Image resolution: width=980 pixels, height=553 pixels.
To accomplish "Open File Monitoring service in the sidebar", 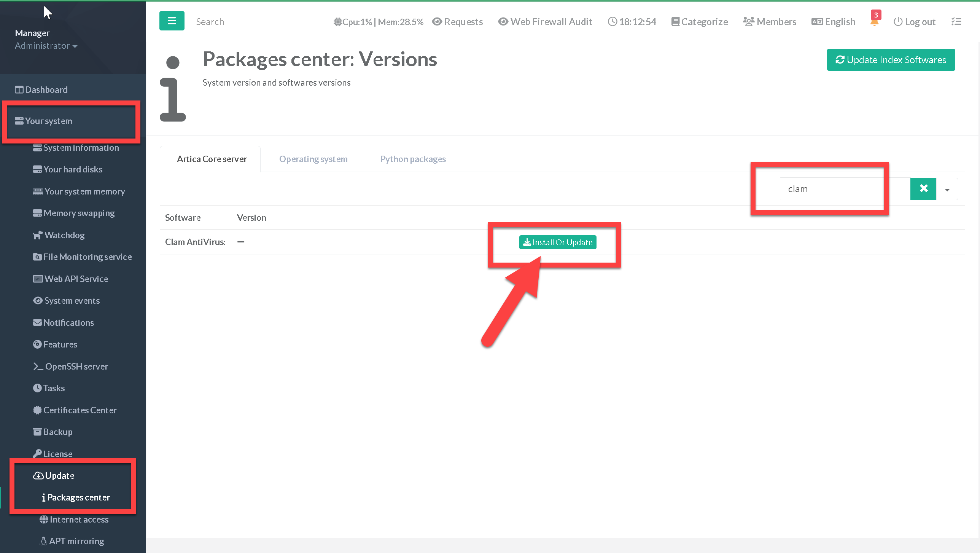I will click(x=87, y=257).
